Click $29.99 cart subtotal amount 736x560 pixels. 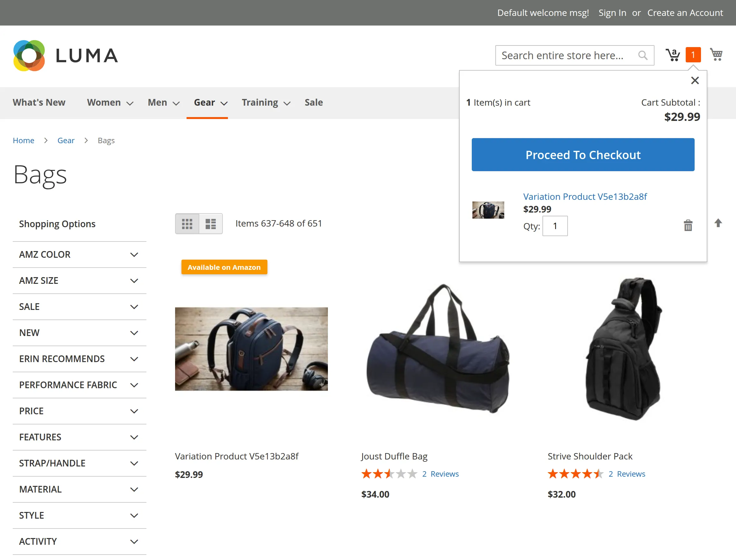(682, 117)
